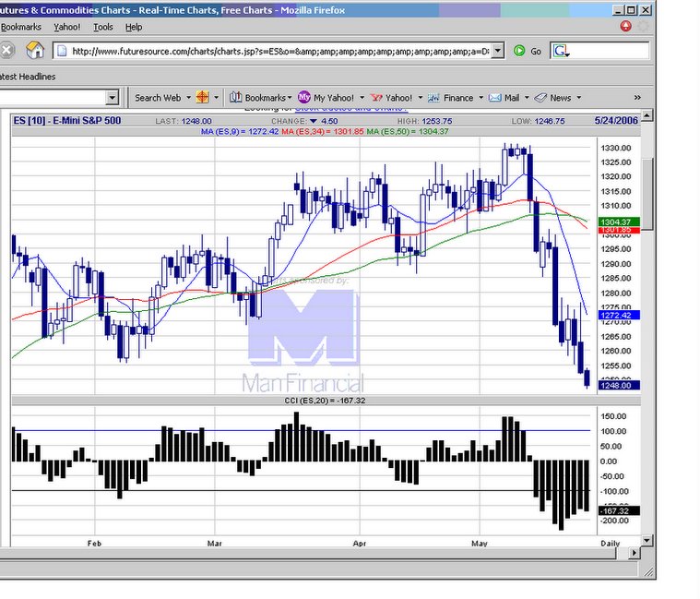Click the Latest Headlines bookmark
Screen dimensions: 700x599
[x=28, y=77]
